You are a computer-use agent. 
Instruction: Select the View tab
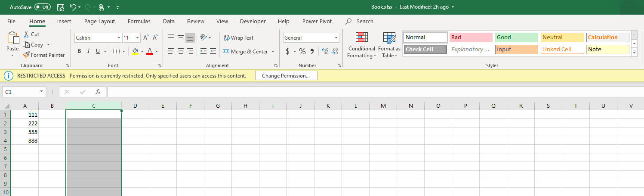coord(222,21)
